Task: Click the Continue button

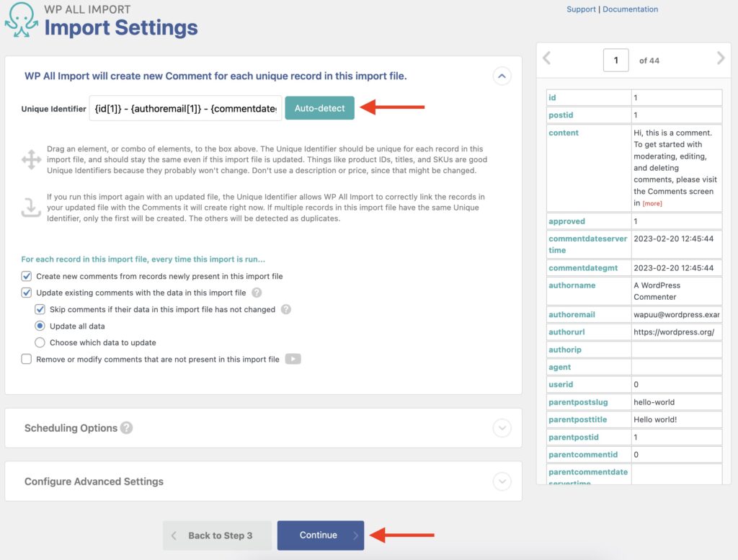Action: (321, 535)
